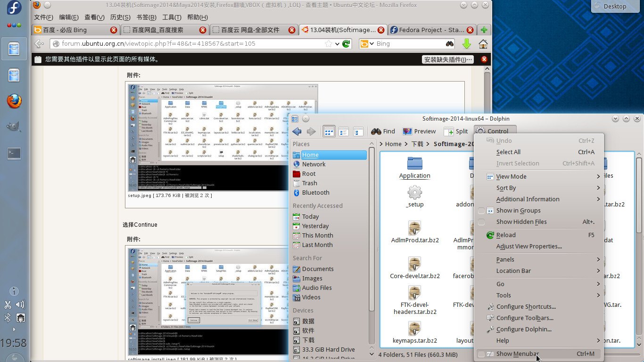This screenshot has height=362, width=644.
Task: Expand Additional Information submenu
Action: 539,199
